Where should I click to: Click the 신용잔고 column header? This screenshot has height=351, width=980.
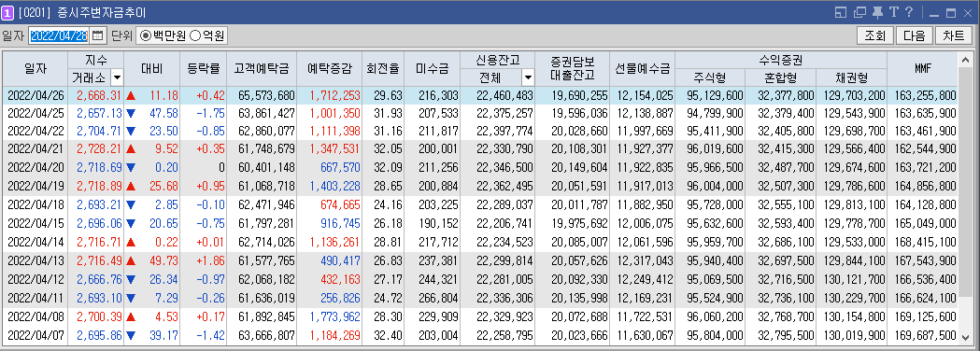(x=498, y=60)
